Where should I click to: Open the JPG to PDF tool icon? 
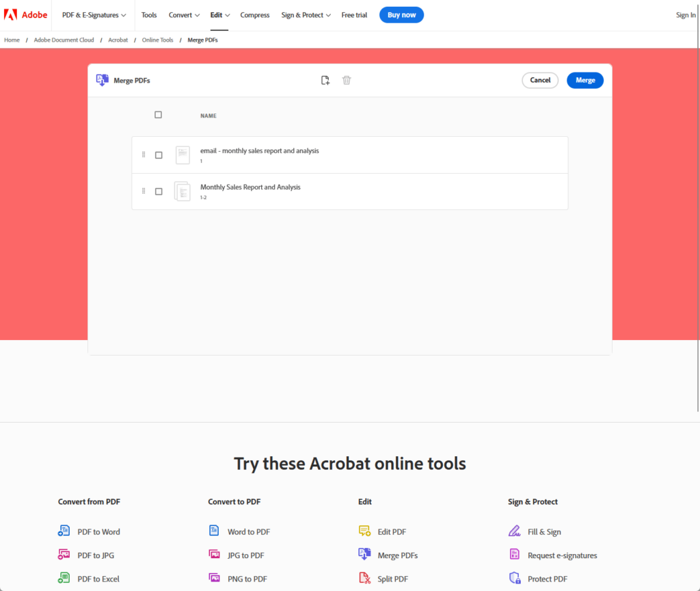pyautogui.click(x=214, y=554)
